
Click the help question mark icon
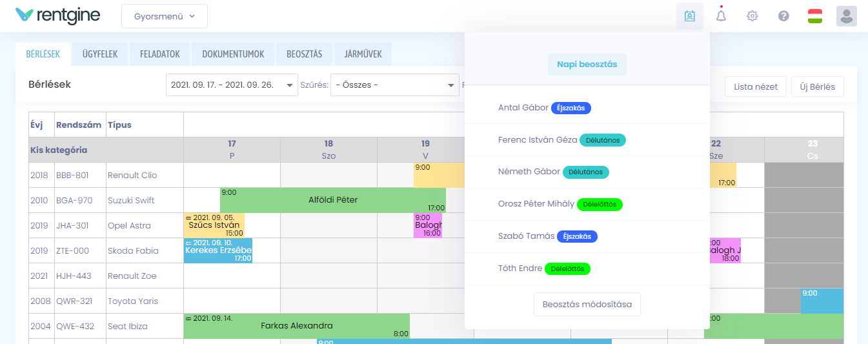click(783, 16)
